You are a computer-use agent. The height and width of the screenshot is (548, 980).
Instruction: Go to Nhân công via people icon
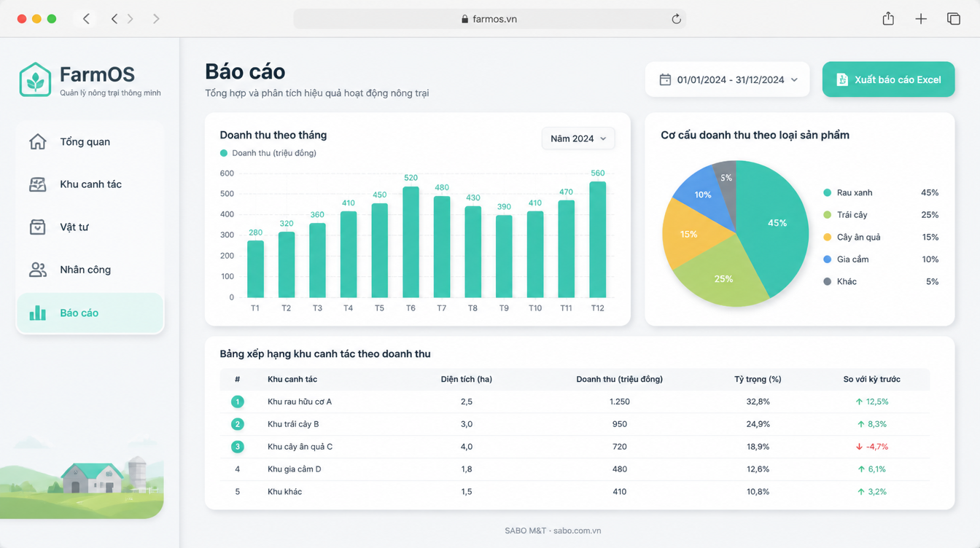click(x=38, y=270)
